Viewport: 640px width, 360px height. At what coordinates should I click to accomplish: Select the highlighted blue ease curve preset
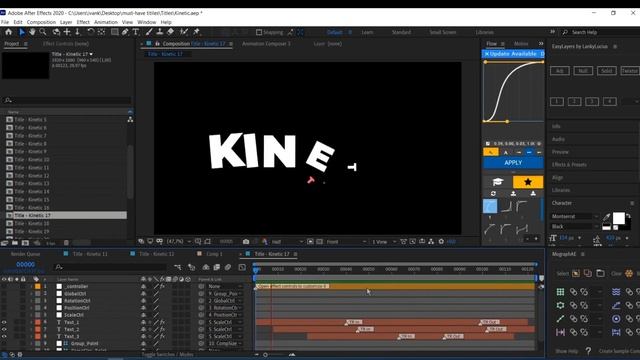[490, 206]
